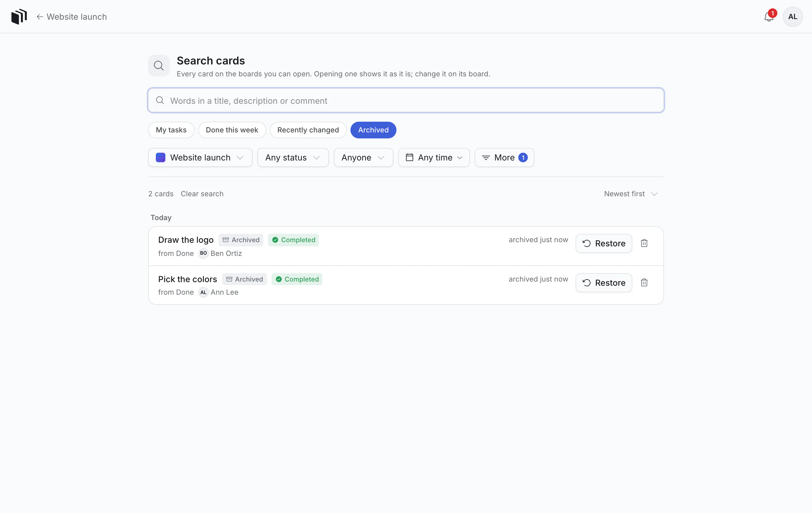This screenshot has width=812, height=513.
Task: Click the Ann Lee name text
Action: click(x=224, y=292)
